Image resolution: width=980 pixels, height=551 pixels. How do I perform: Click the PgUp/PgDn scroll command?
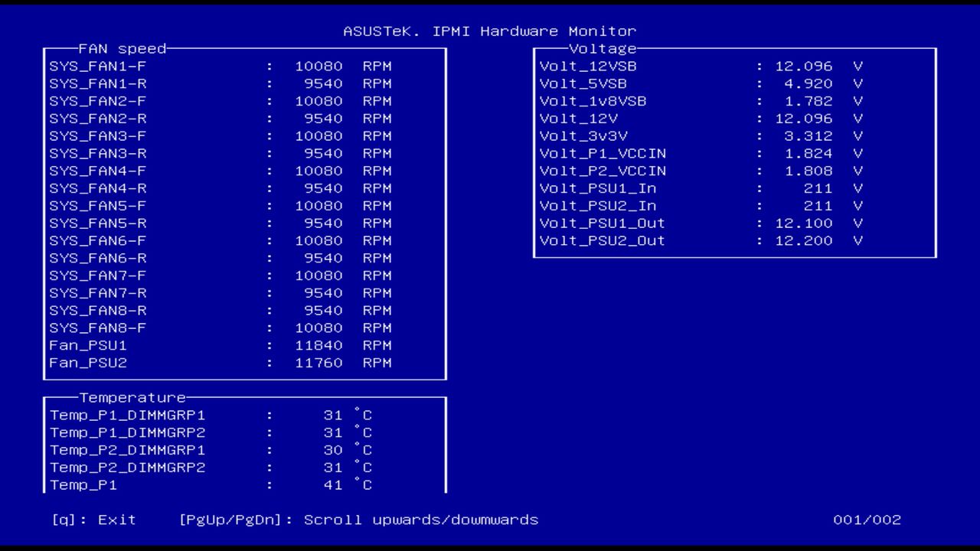click(x=360, y=520)
